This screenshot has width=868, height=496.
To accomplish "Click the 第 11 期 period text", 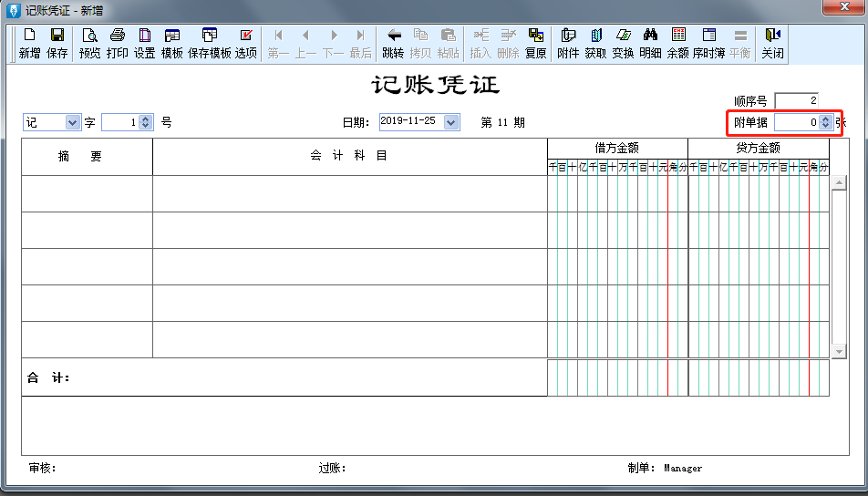I will coord(502,122).
